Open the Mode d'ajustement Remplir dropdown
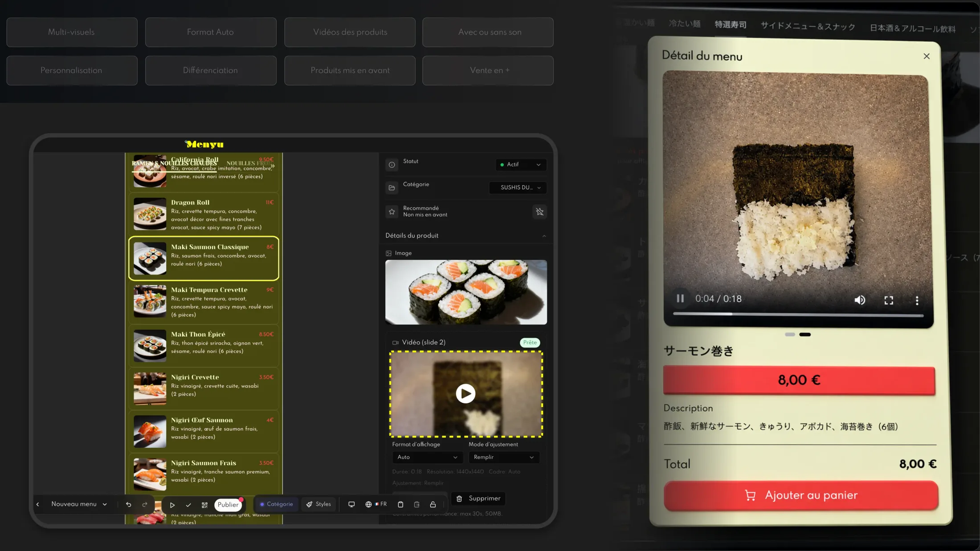This screenshot has width=980, height=551. click(504, 457)
